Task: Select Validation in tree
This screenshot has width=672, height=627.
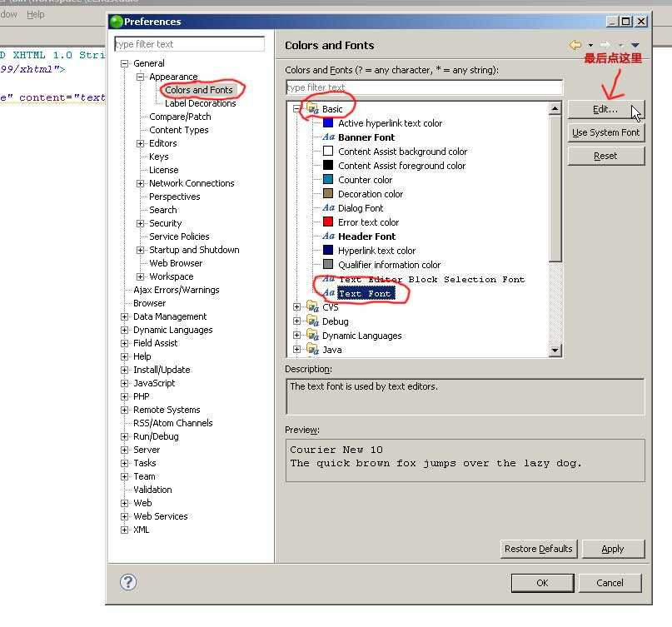Action: tap(152, 490)
